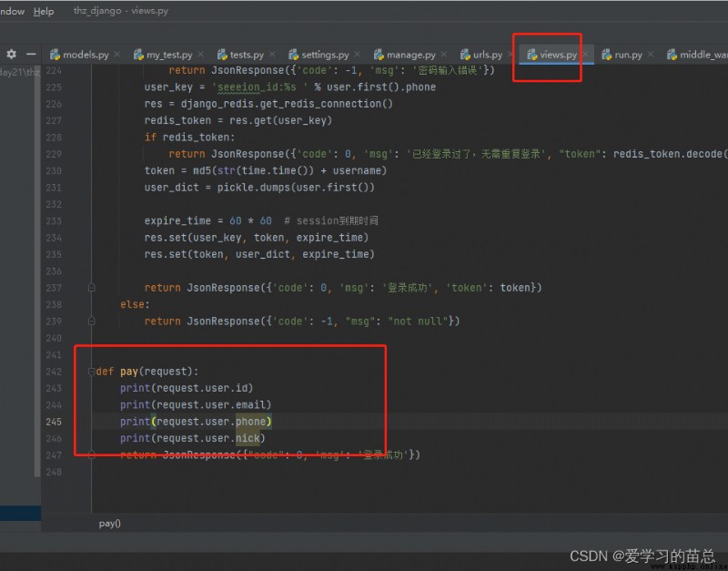
Task: Switch to the urls.py tab
Action: pyautogui.click(x=488, y=55)
